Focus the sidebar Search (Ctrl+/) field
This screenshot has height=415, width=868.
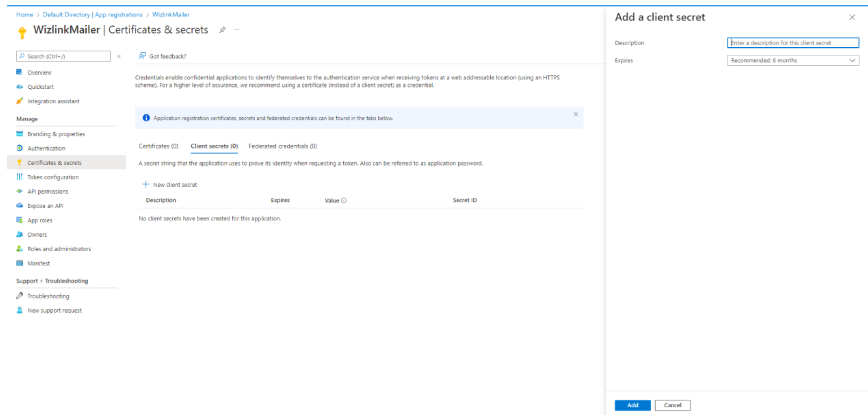coord(63,56)
